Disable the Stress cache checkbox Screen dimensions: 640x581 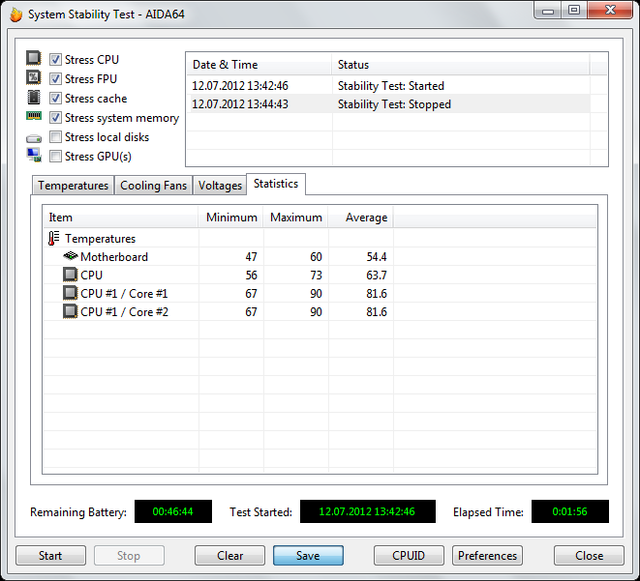tap(56, 98)
